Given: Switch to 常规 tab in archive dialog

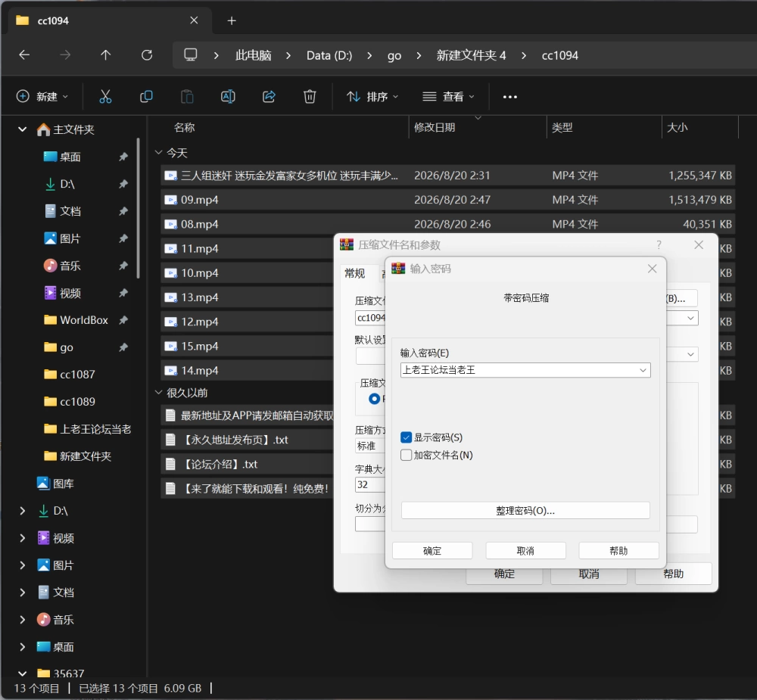Looking at the screenshot, I should (354, 274).
